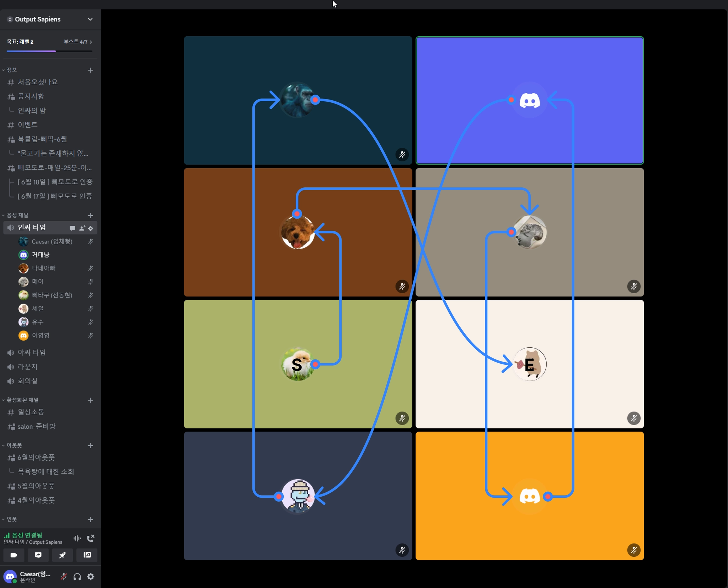Open the 공지사항 channel
Screen dimensions: 728x588
tap(31, 96)
